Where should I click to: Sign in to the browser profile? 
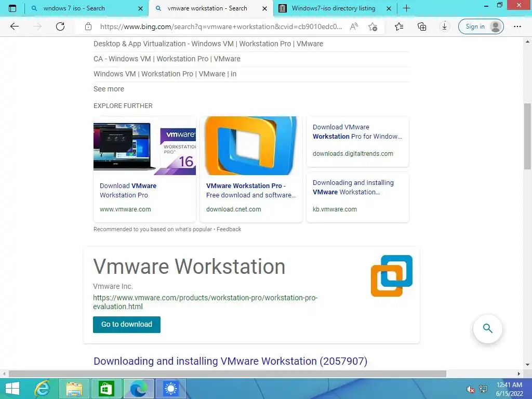point(481,26)
